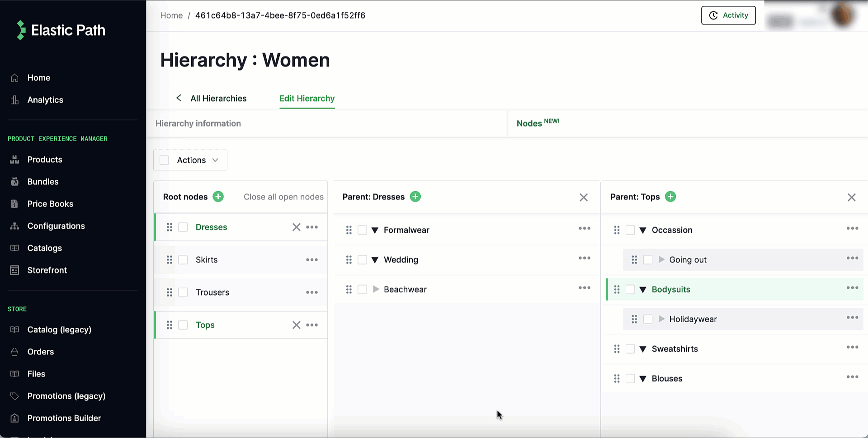This screenshot has height=438, width=868.
Task: Click plus icon beside Parent: Dresses
Action: click(x=415, y=197)
